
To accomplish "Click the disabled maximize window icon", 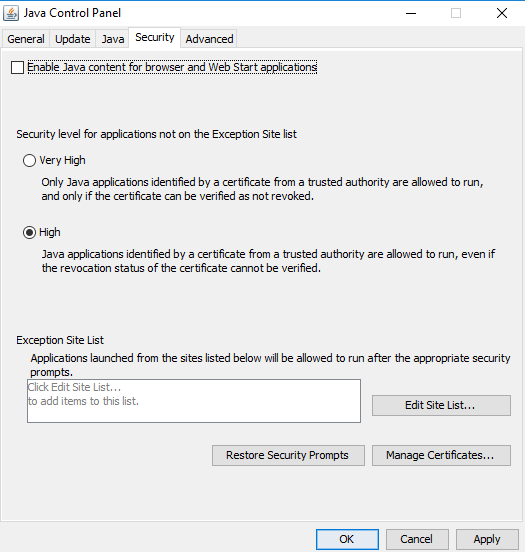I will tap(456, 13).
